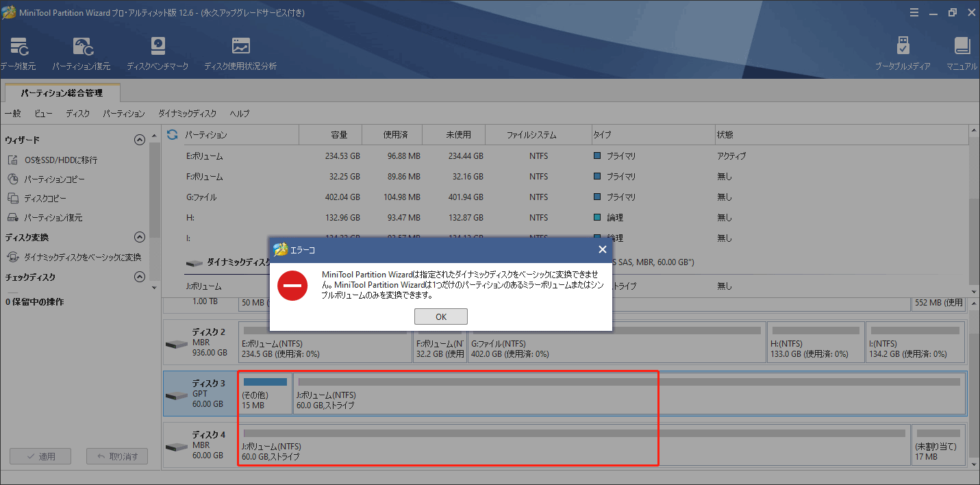Collapse the チェックディスク section
The image size is (980, 485).
coord(140,277)
